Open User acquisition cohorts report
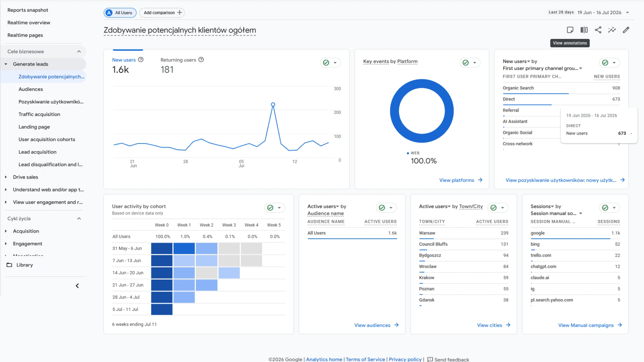Image resolution: width=644 pixels, height=362 pixels. (47, 139)
